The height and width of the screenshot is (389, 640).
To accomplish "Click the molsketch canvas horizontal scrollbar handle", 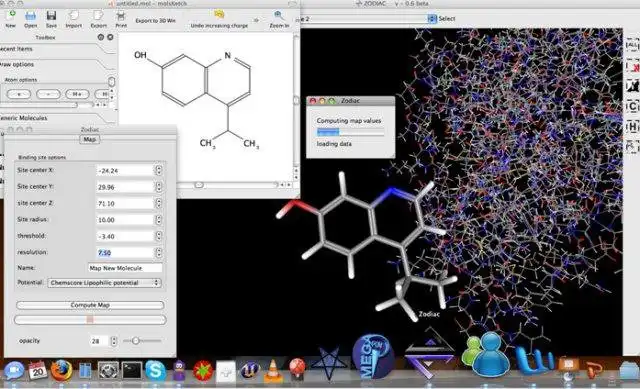I will point(199,185).
